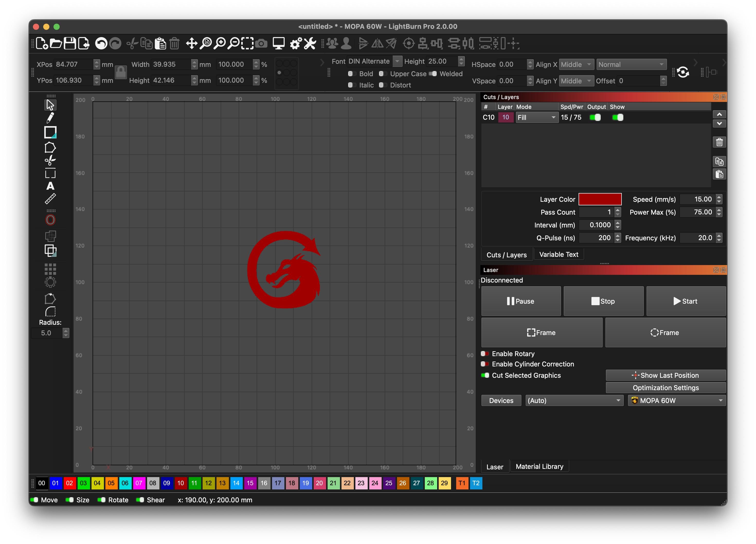Screen dimensions: 756x544
Task: Click the Stop button
Action: coord(603,301)
